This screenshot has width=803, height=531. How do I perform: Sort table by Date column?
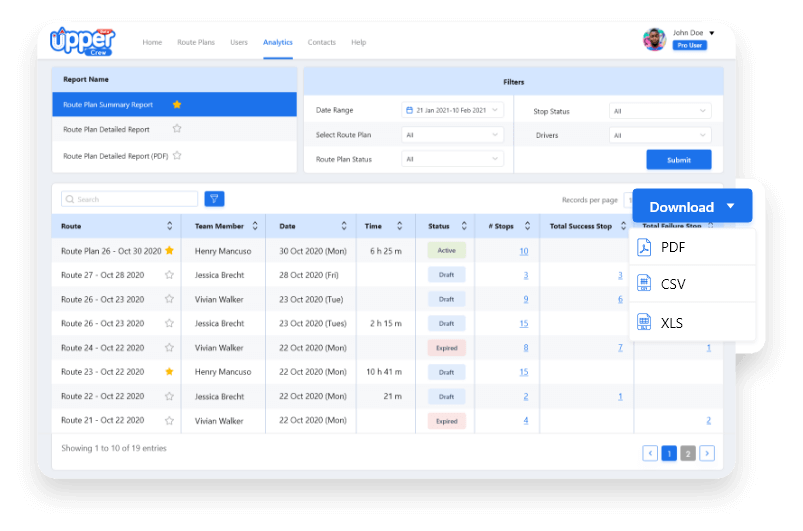coord(344,226)
